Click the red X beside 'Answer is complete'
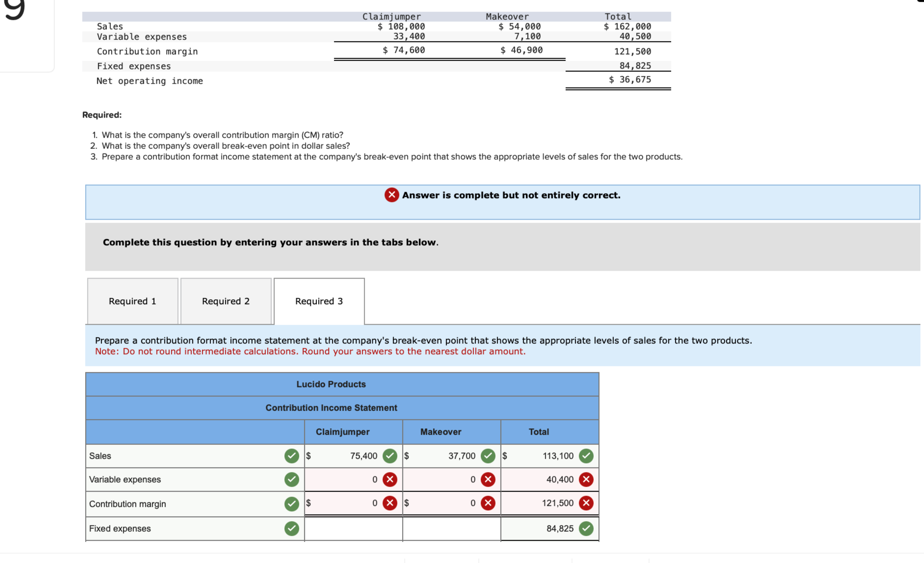Viewport: 924px width, 563px height. (392, 195)
